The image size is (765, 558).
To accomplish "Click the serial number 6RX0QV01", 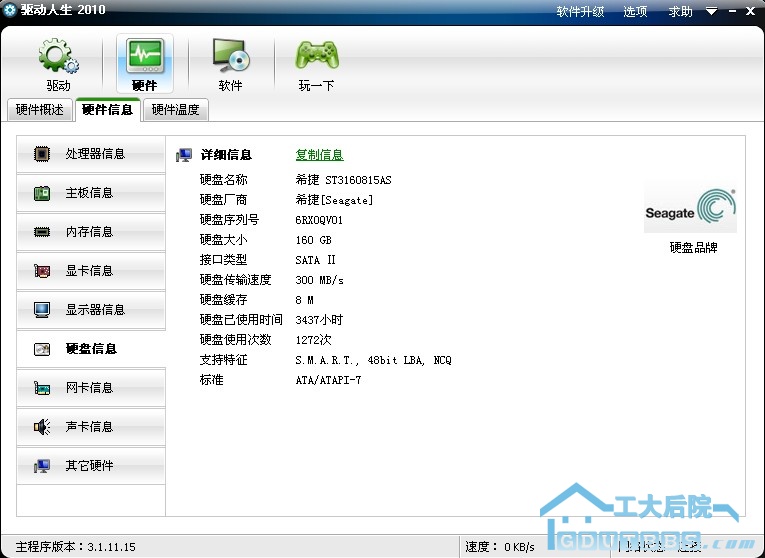I will 319,220.
